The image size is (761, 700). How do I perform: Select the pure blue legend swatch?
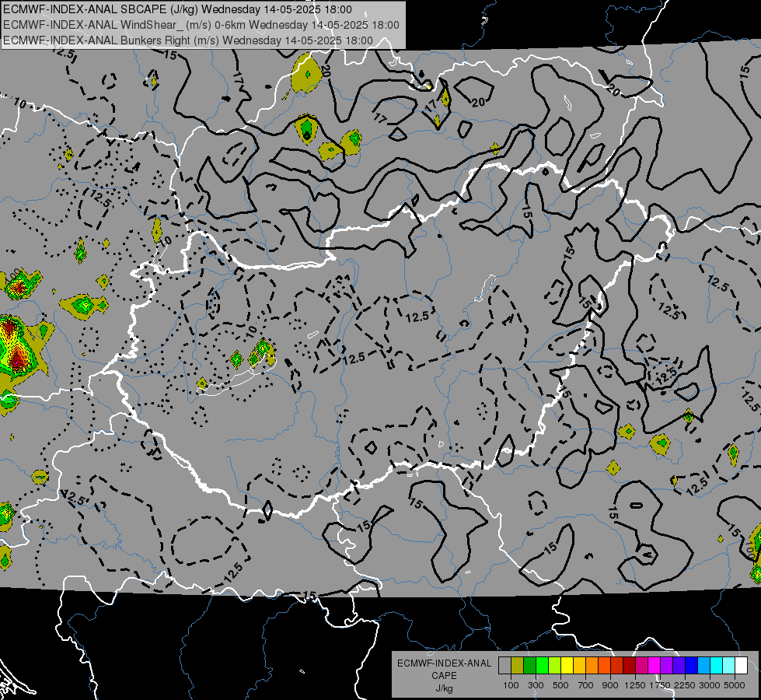coord(692,665)
